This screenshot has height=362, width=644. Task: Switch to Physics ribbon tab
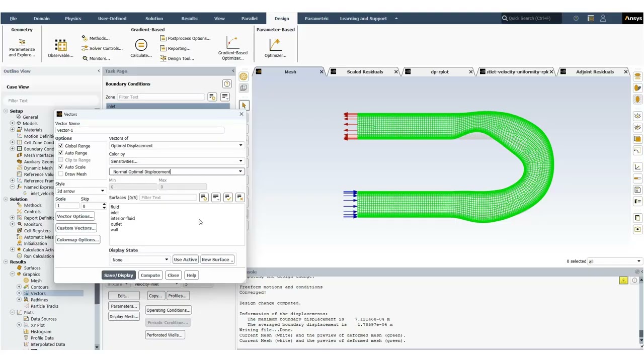coord(73,19)
